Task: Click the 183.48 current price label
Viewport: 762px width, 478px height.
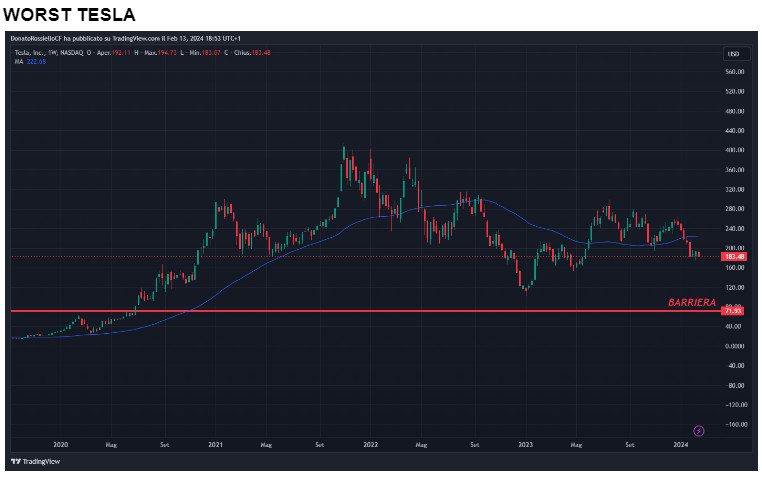Action: coord(734,256)
